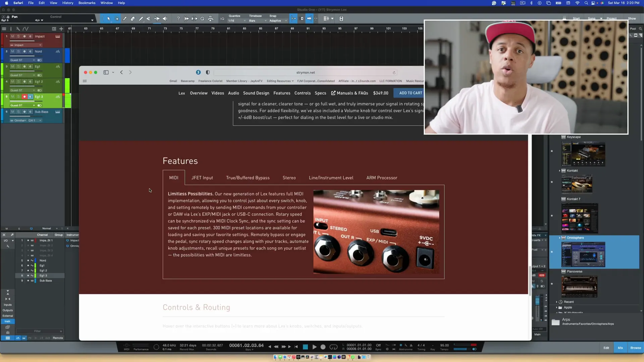Show the Outputs section in console

(8, 310)
